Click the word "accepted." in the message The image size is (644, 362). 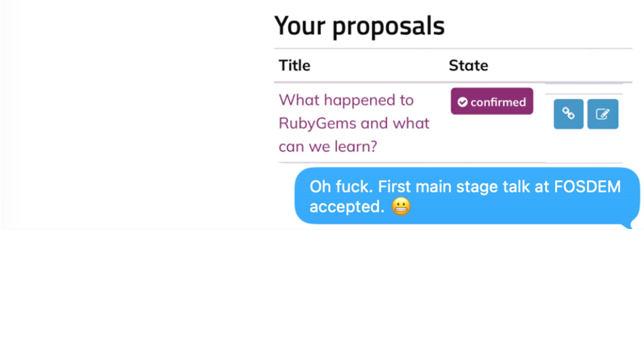click(347, 206)
